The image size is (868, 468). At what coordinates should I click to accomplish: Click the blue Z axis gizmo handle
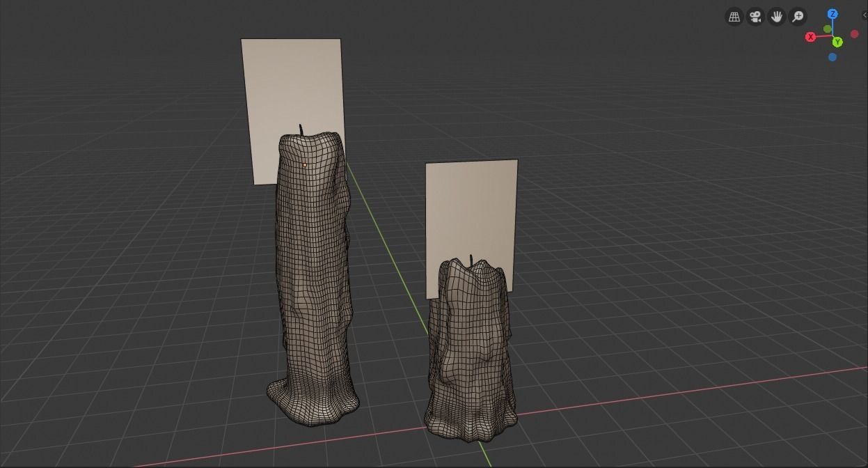click(x=833, y=14)
